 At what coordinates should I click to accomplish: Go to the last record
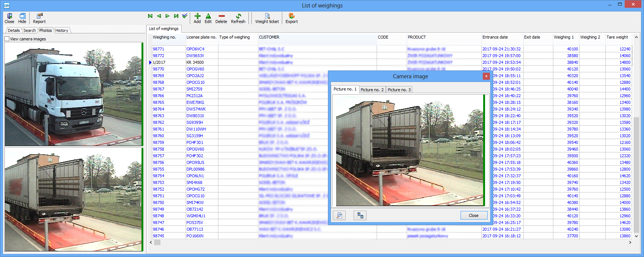click(176, 16)
